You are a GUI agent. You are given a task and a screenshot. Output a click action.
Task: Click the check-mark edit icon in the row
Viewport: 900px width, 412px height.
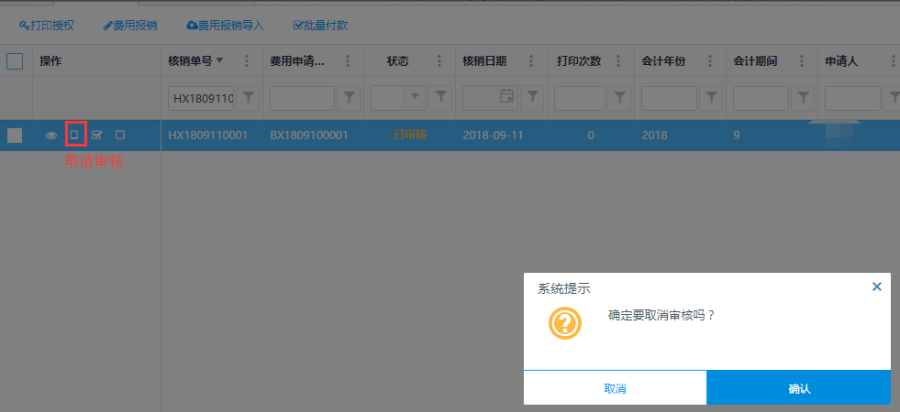pos(97,135)
